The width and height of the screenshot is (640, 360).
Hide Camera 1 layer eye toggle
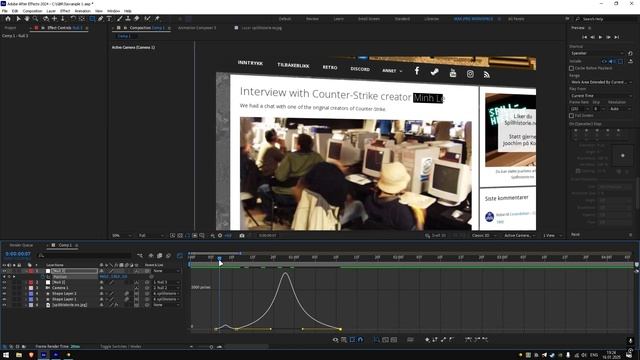click(4, 288)
